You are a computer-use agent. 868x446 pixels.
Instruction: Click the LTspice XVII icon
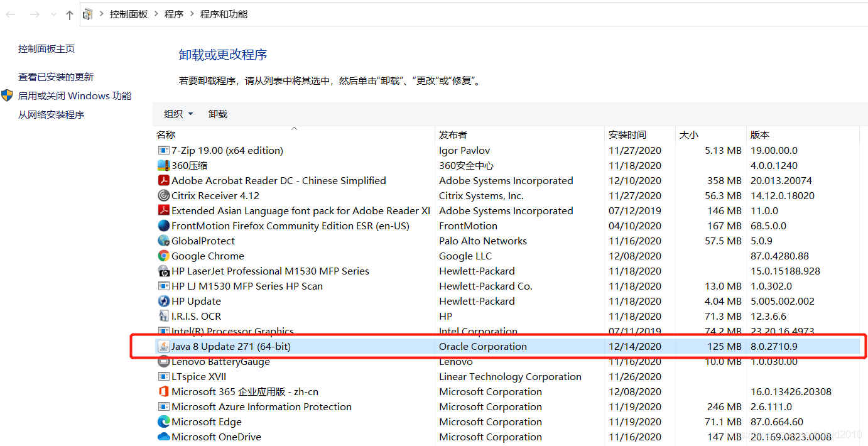point(163,377)
